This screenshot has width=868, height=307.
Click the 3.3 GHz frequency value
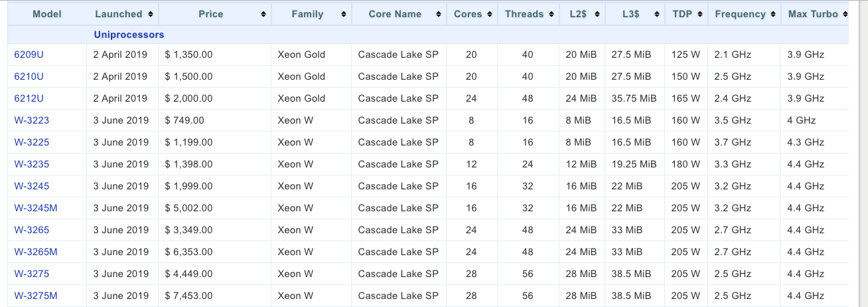click(733, 164)
